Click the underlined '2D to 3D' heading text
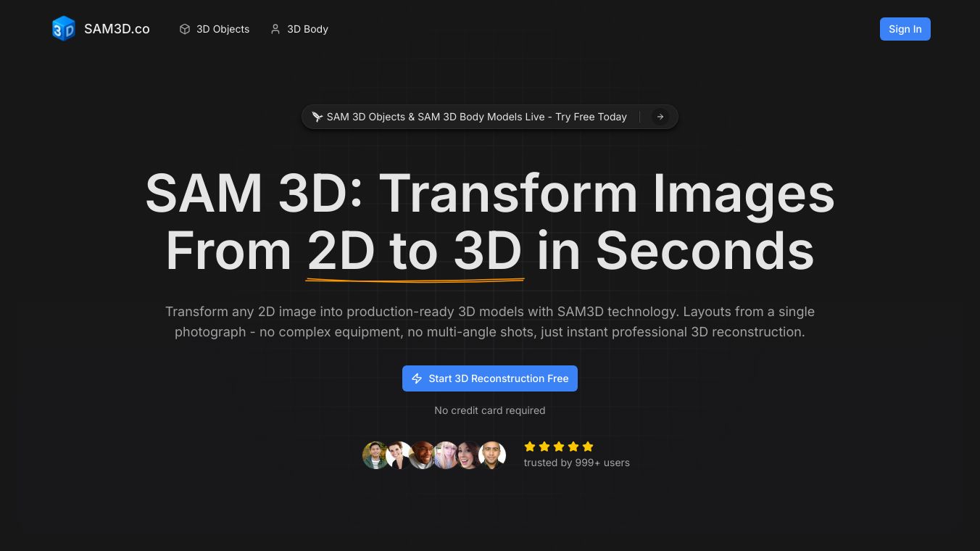Image resolution: width=980 pixels, height=551 pixels. pos(415,252)
